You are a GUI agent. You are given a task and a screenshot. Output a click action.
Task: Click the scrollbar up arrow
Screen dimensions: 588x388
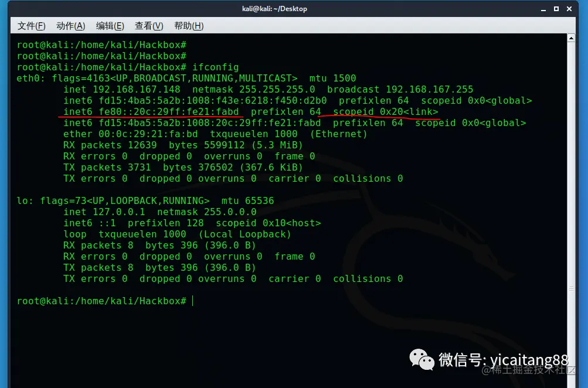tap(570, 38)
